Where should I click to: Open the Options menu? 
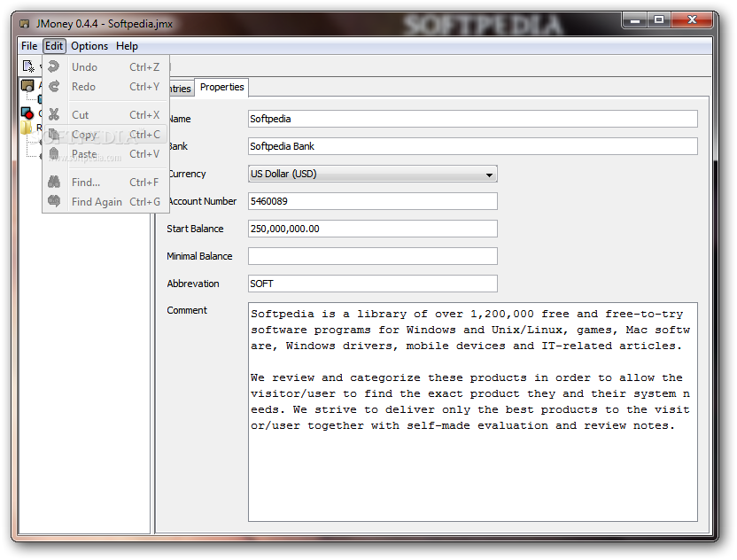point(89,46)
